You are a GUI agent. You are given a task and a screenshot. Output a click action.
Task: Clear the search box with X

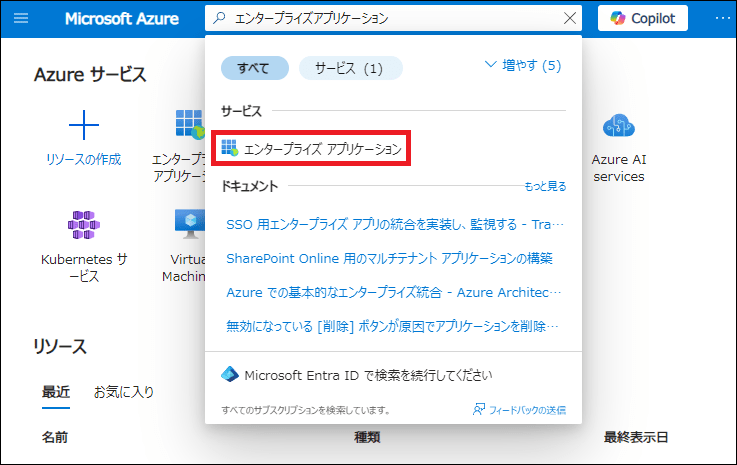[x=570, y=18]
